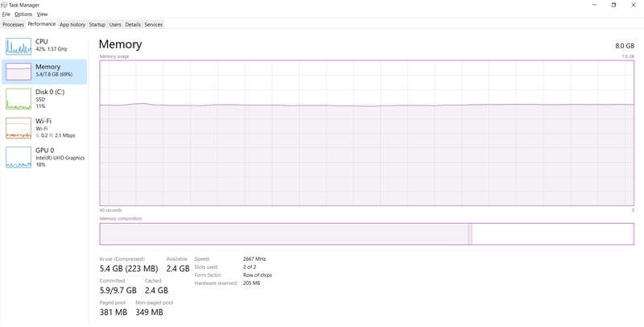Click the sidebar text '5.4/7.8 GB (69%)'
Screen dimensions: 644x327
[54, 74]
